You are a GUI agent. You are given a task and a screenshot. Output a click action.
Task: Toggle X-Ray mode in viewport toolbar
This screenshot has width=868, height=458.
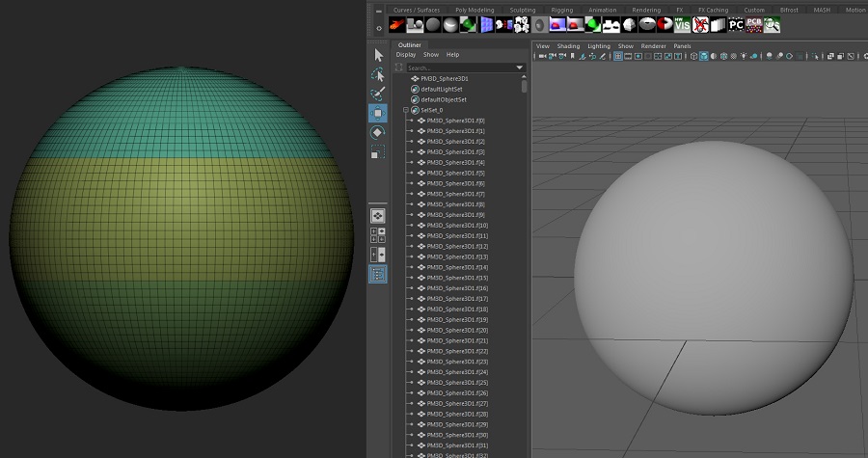(x=830, y=56)
